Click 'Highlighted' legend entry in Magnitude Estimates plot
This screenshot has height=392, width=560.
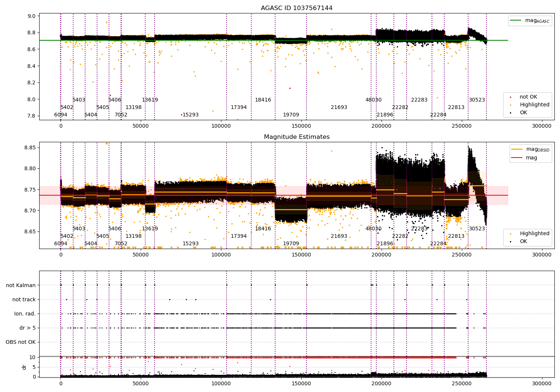coord(529,234)
